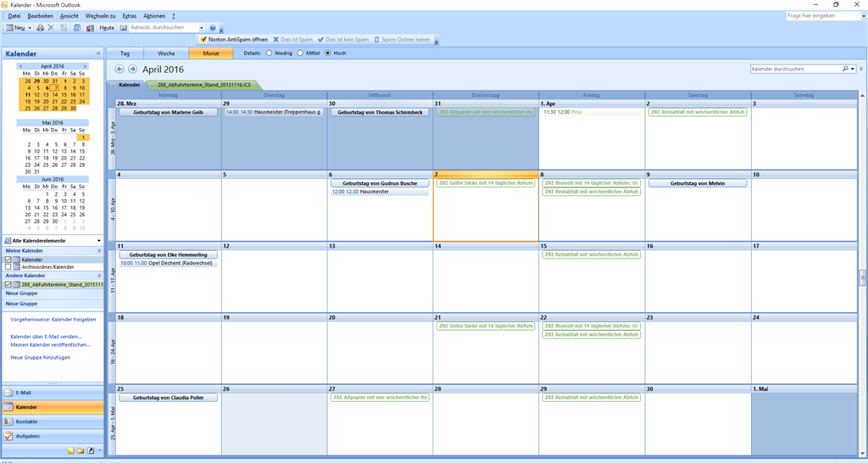Click Neue Gruppe hinzufügen link
The width and height of the screenshot is (868, 463).
point(41,358)
